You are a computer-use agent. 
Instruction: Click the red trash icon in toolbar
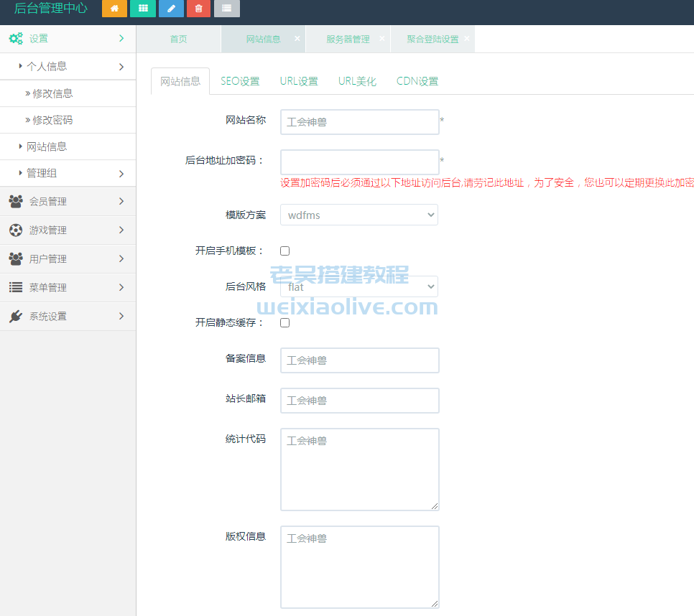[x=198, y=9]
